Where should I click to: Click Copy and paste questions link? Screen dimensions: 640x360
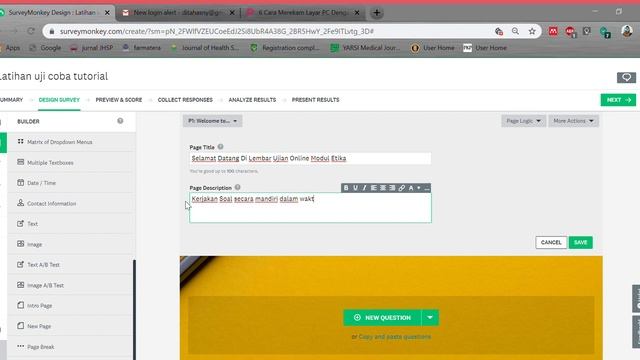395,337
